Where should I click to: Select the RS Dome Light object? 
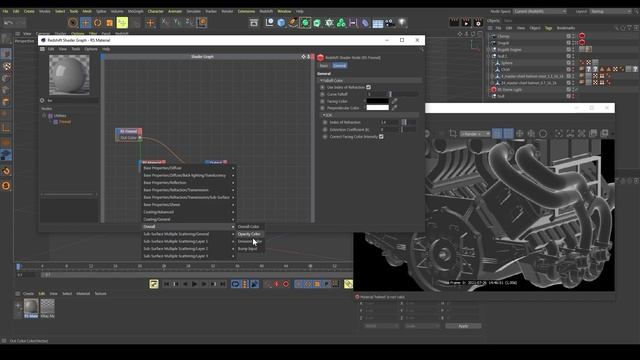click(x=509, y=89)
